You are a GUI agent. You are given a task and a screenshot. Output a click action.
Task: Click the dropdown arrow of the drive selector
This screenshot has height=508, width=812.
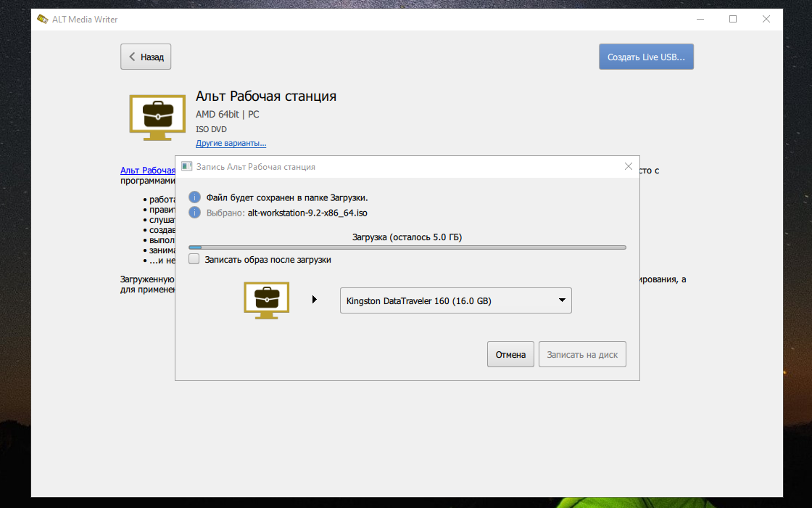(x=562, y=300)
